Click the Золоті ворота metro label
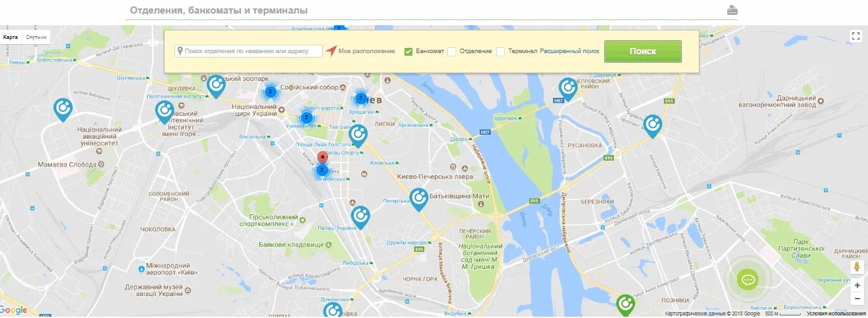This screenshot has height=318, width=868. [x=321, y=108]
